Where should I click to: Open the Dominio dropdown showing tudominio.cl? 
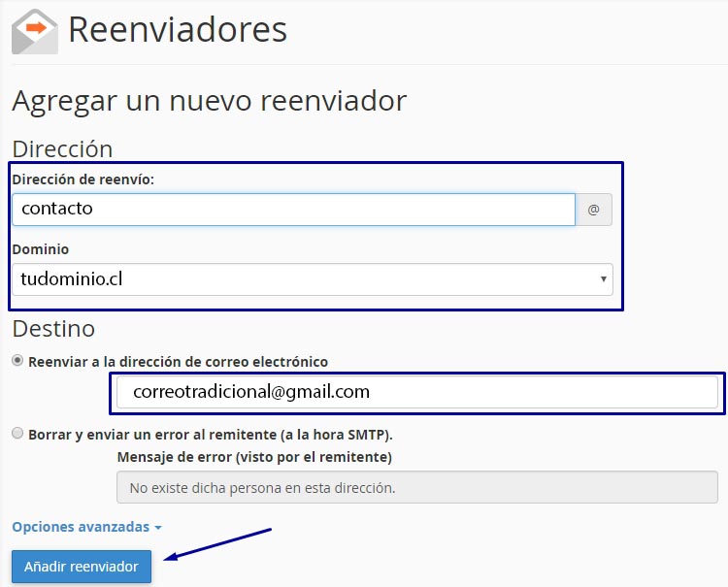(x=313, y=279)
